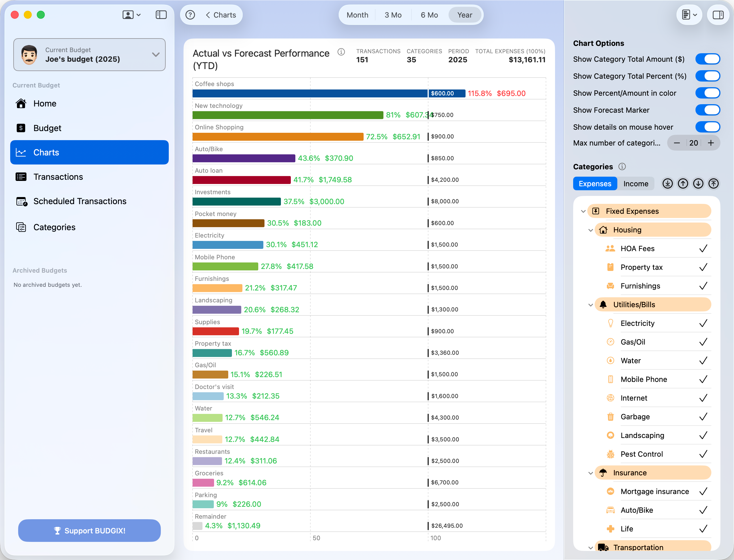The width and height of the screenshot is (734, 560).
Task: Switch the period to 6 Mo
Action: tap(429, 15)
